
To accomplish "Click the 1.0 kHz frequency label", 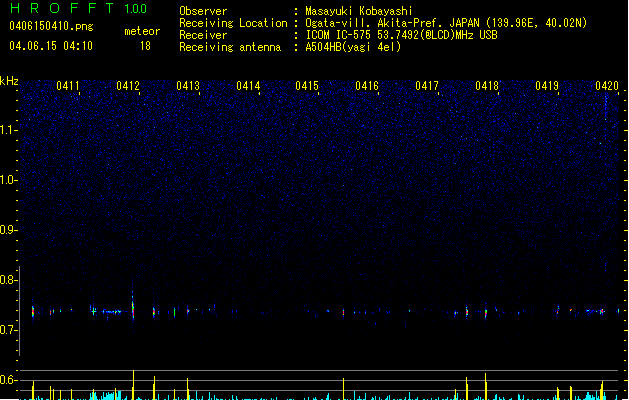I will pyautogui.click(x=8, y=180).
